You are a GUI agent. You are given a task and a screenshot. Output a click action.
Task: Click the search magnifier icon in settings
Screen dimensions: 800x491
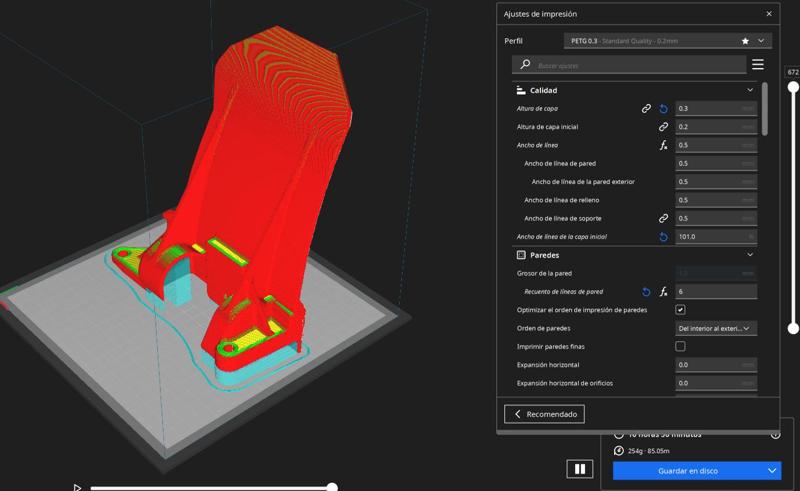point(525,65)
